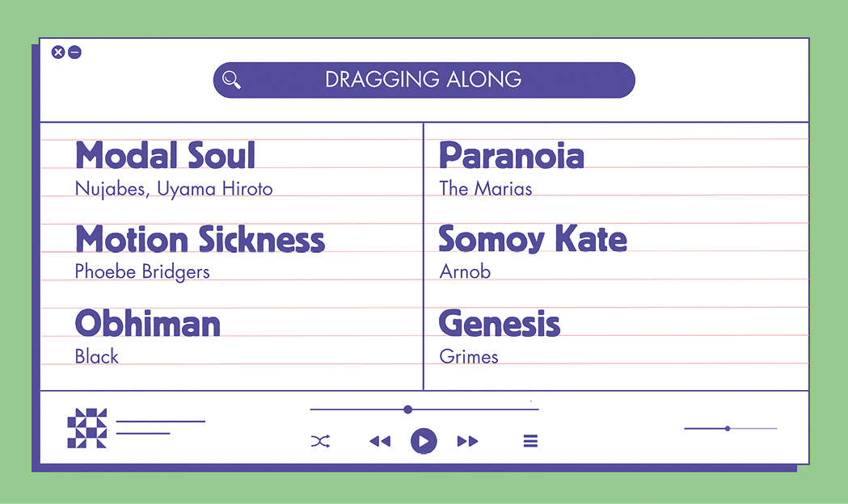
Task: Click the magnifying glass search icon
Action: pyautogui.click(x=231, y=79)
